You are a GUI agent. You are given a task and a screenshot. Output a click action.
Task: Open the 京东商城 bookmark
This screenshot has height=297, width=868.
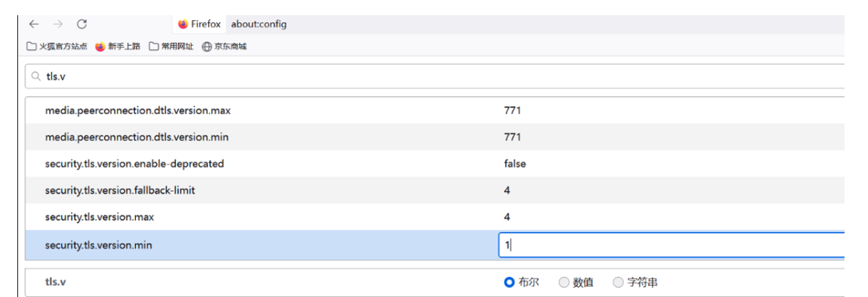[224, 46]
